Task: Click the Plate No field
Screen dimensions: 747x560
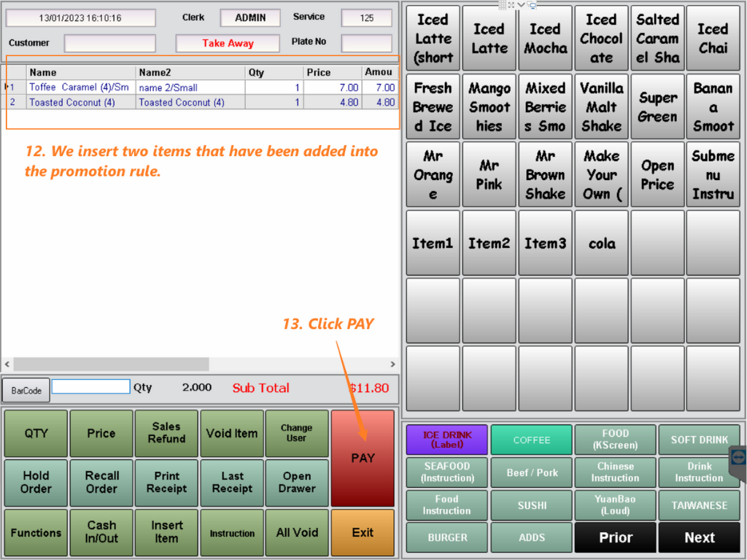Action: (366, 43)
